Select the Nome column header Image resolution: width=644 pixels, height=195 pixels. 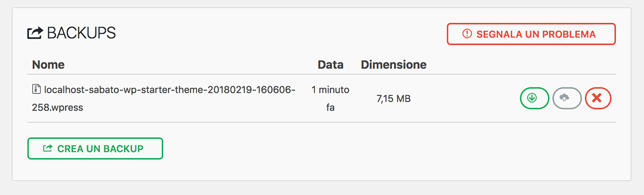[48, 65]
